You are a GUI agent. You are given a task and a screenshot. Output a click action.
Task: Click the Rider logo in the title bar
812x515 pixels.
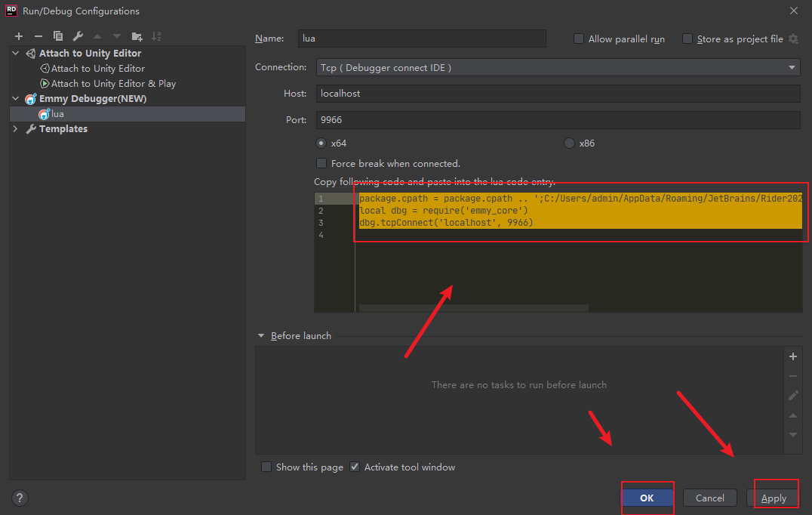tap(11, 11)
